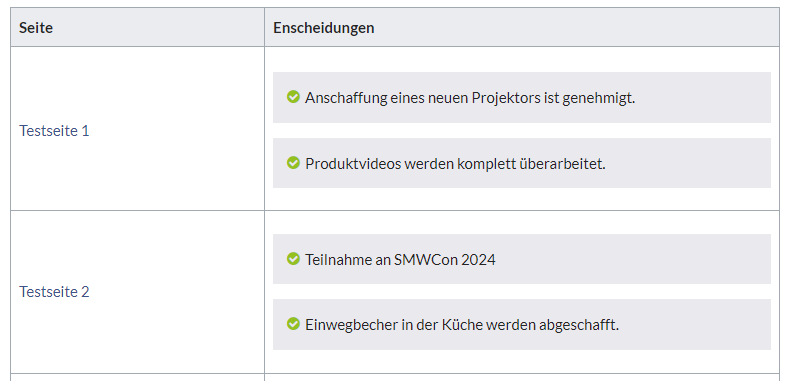This screenshot has height=381, width=791.
Task: Click the year "2024" in the SMWCon decision
Action: (478, 259)
